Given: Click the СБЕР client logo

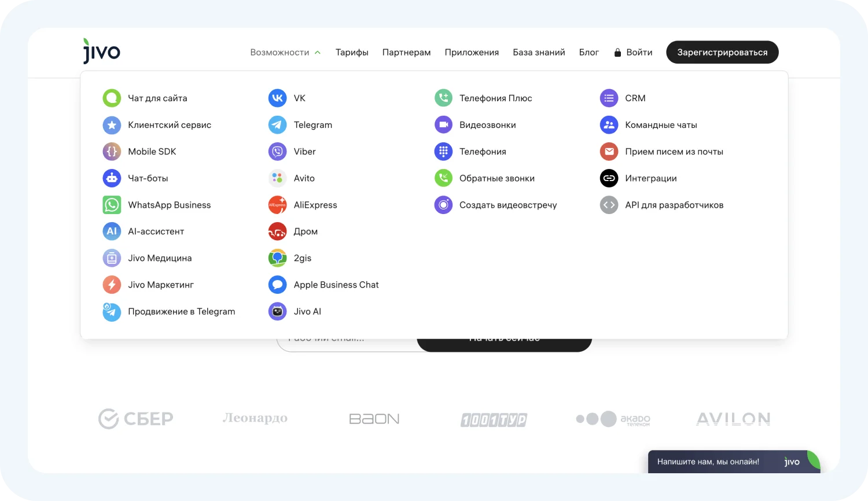Looking at the screenshot, I should click(x=136, y=418).
